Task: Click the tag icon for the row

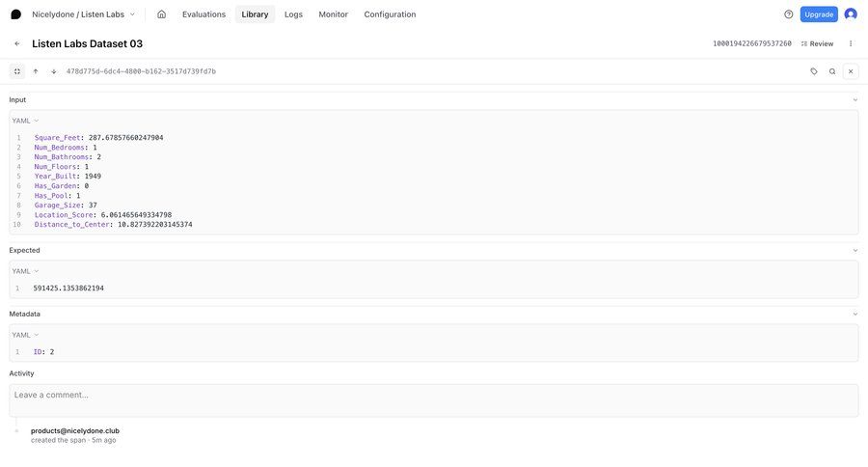Action: 814,71
